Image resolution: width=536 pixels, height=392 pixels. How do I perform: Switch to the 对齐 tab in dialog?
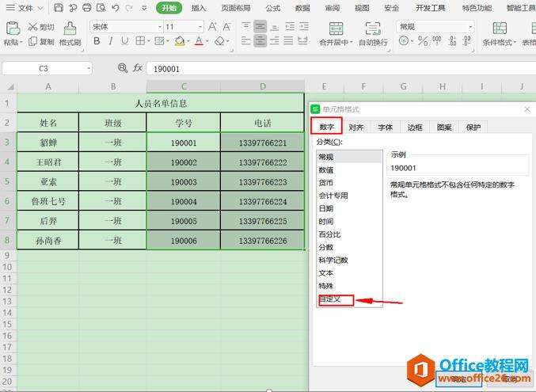pos(355,127)
